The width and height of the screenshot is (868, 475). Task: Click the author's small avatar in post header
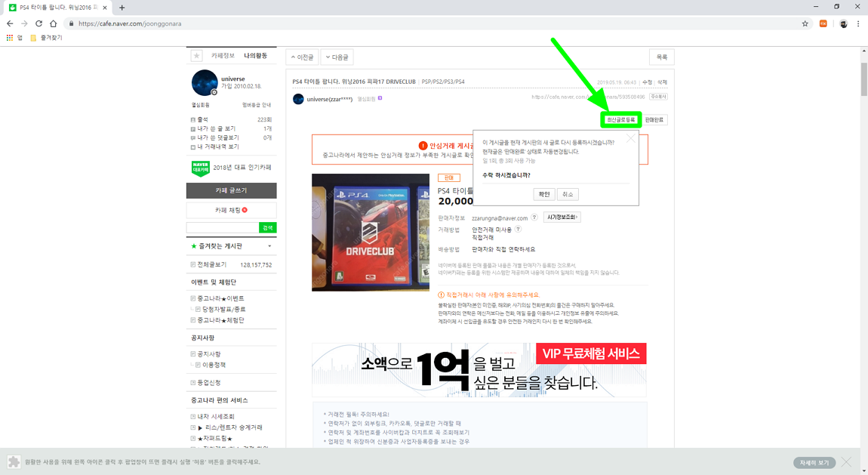pyautogui.click(x=298, y=99)
